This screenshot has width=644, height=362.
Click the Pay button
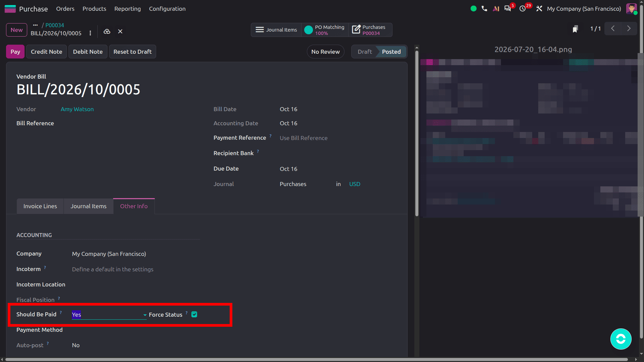coord(15,52)
